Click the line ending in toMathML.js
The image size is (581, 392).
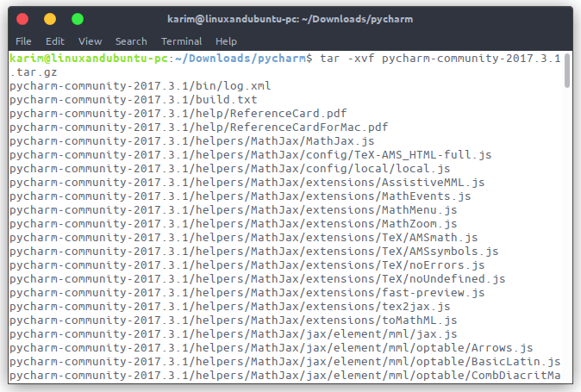click(234, 320)
